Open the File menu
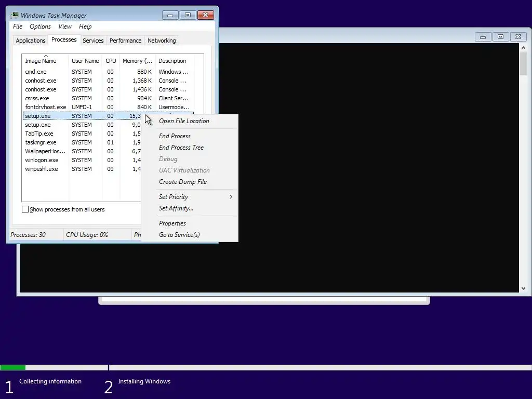 18,26
